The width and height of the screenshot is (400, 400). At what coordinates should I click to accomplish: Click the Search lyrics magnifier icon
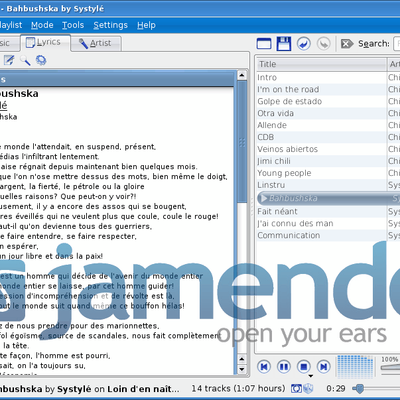pyautogui.click(x=25, y=60)
